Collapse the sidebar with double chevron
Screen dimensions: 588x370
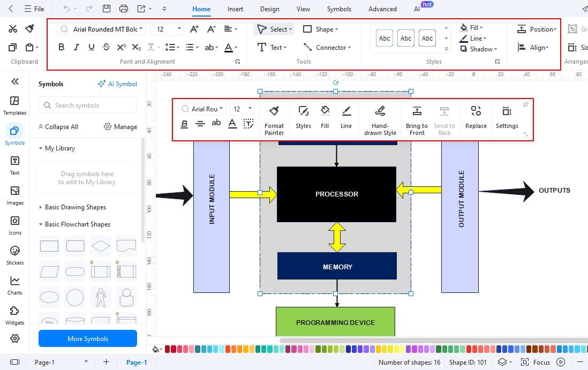15,81
